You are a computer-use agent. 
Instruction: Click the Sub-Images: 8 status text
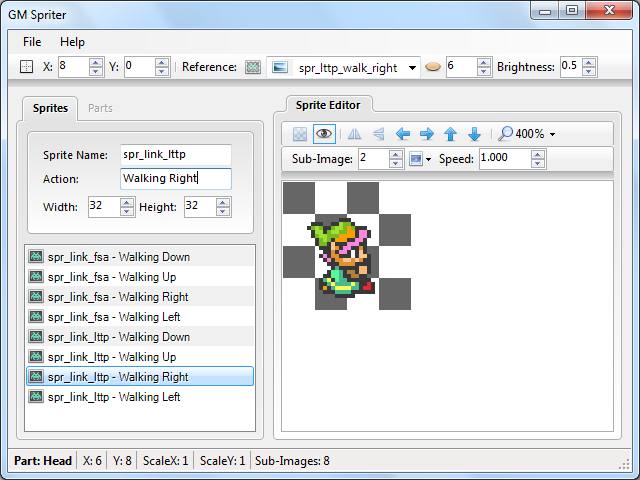(292, 461)
